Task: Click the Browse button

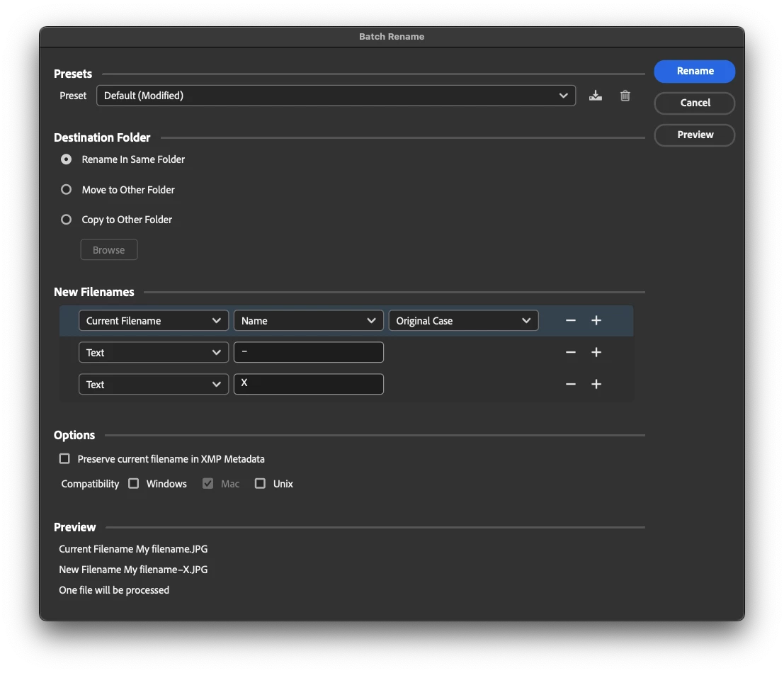Action: coord(109,250)
